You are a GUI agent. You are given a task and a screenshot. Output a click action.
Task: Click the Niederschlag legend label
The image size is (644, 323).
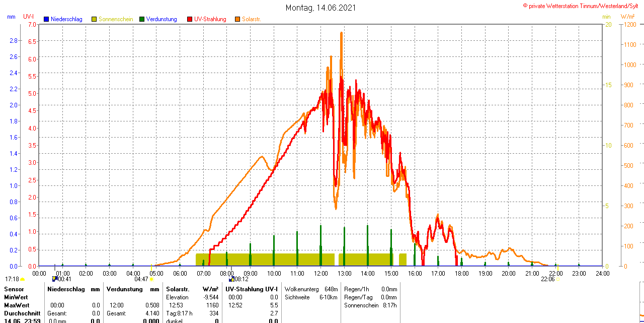pos(66,19)
